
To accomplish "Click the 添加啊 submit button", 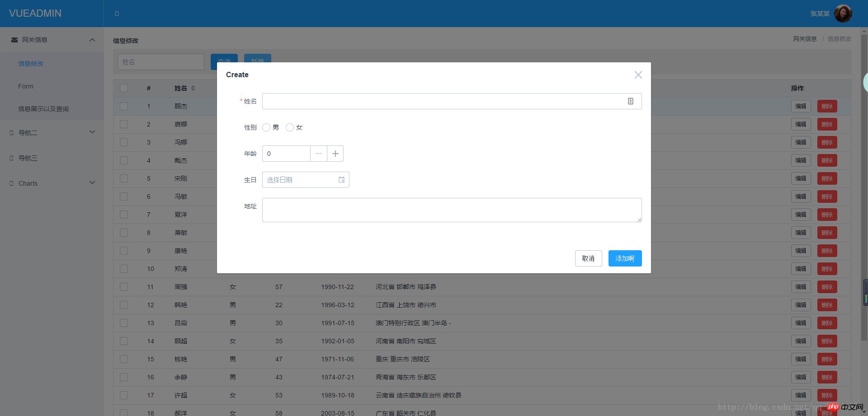I will pyautogui.click(x=625, y=258).
